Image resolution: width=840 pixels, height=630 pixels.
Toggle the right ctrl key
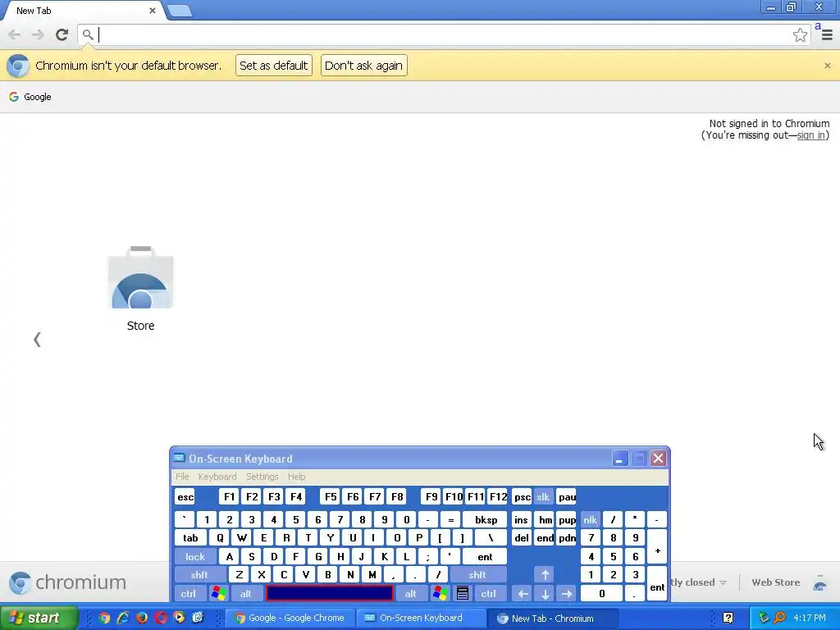489,594
